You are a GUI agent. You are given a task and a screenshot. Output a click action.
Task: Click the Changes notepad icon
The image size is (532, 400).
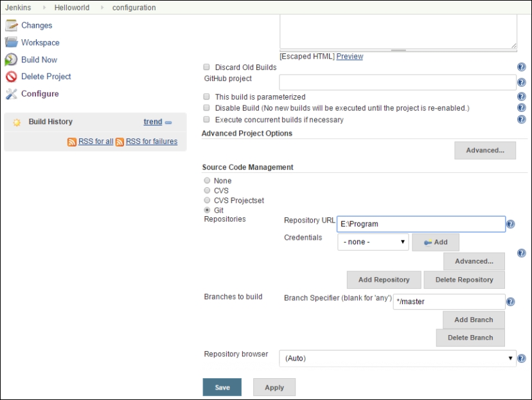(x=11, y=25)
